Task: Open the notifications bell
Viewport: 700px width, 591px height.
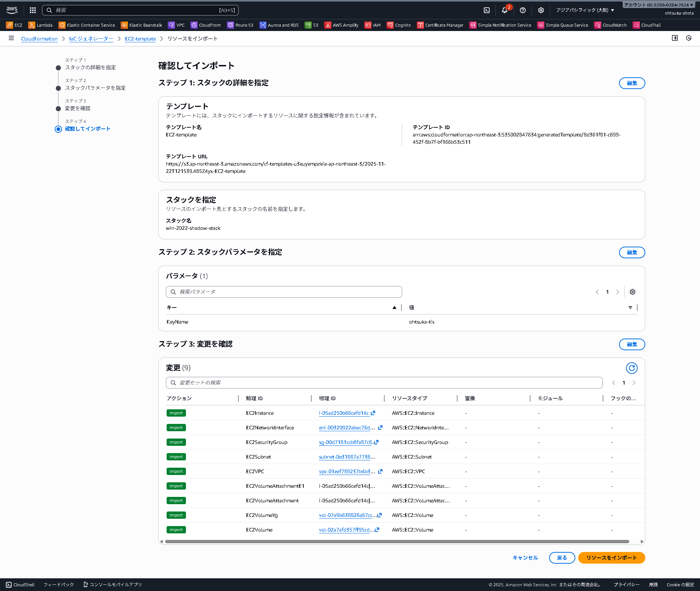Action: [x=505, y=10]
